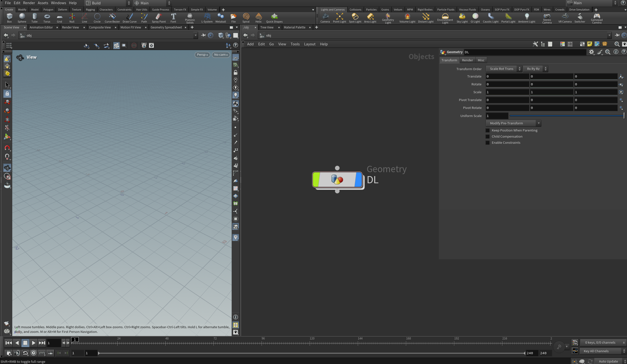The image size is (627, 364).
Task: Click the Translate X input field
Action: pyautogui.click(x=507, y=77)
